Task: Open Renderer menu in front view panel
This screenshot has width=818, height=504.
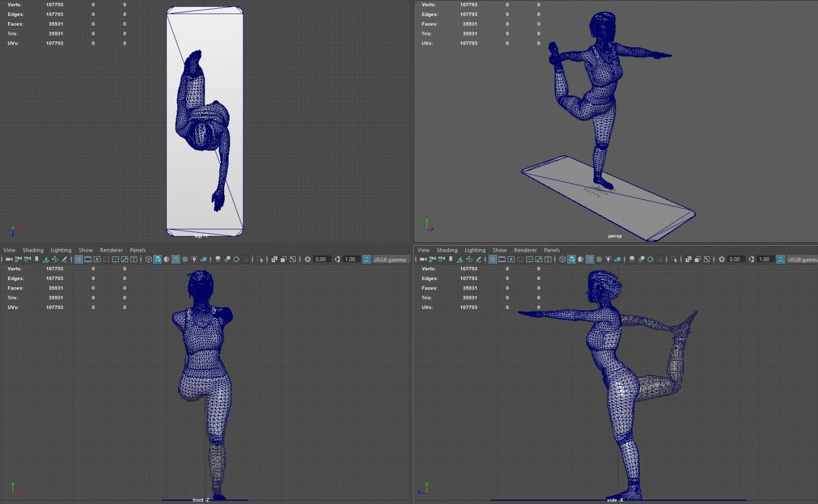Action: [111, 250]
